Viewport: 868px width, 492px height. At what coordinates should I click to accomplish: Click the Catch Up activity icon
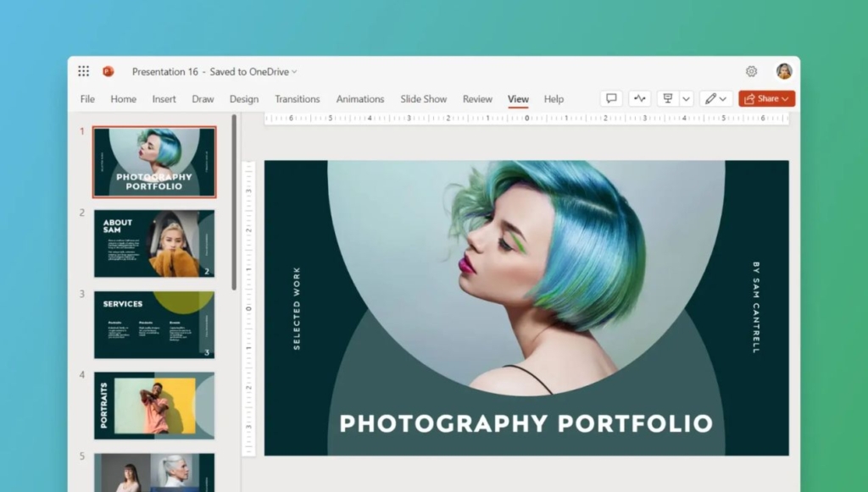coord(639,99)
